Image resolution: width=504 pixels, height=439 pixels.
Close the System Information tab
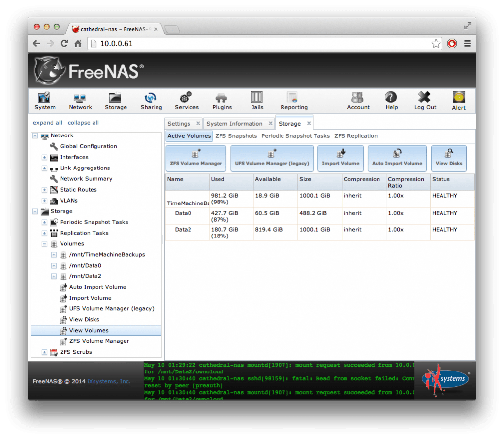[x=271, y=123]
